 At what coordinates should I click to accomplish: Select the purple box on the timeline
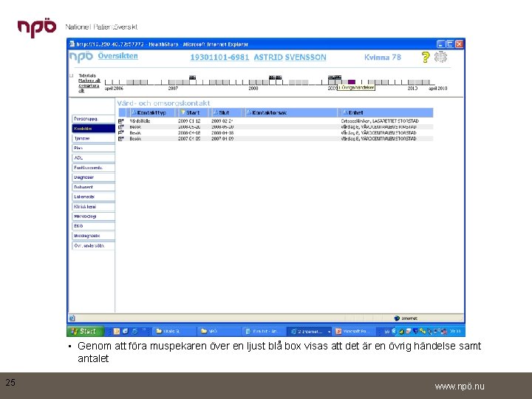pyautogui.click(x=352, y=82)
